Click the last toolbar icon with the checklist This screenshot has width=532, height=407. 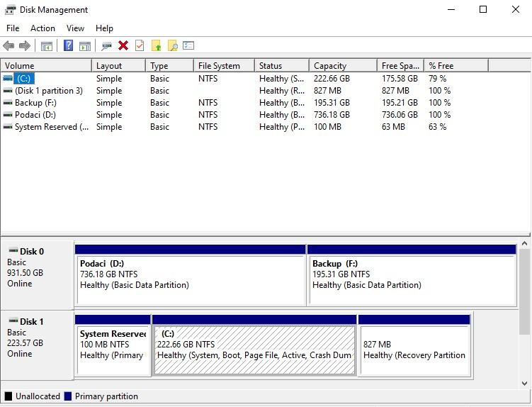pyautogui.click(x=188, y=46)
